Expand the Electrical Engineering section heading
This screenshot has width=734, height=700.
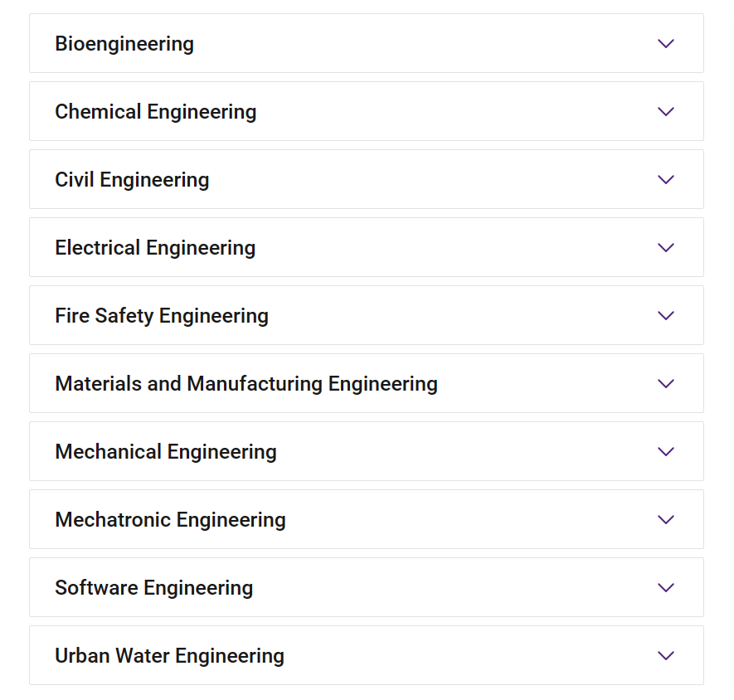coord(367,247)
